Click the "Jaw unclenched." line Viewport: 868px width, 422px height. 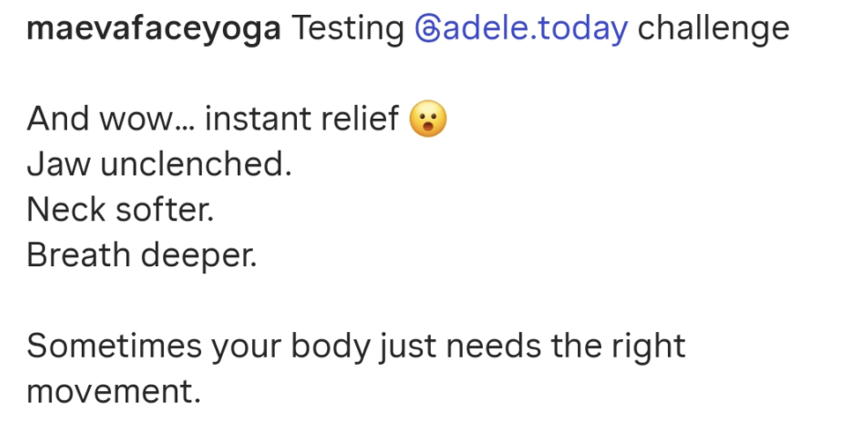point(159,164)
